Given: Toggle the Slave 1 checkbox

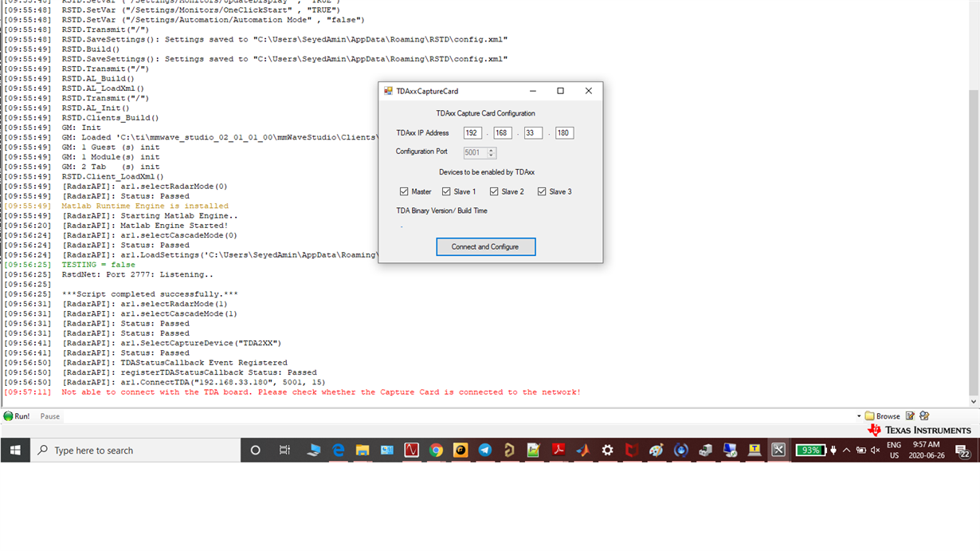Looking at the screenshot, I should (x=446, y=191).
